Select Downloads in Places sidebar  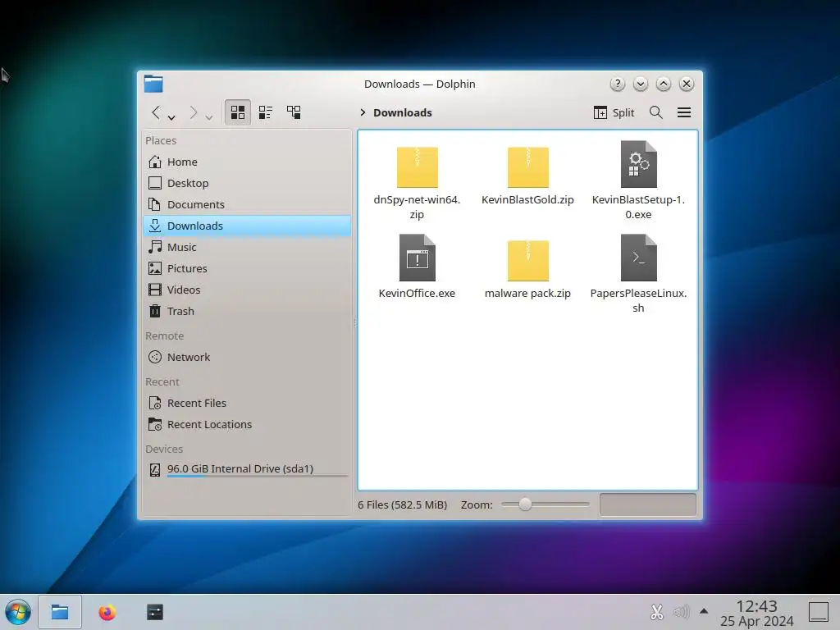click(x=247, y=226)
